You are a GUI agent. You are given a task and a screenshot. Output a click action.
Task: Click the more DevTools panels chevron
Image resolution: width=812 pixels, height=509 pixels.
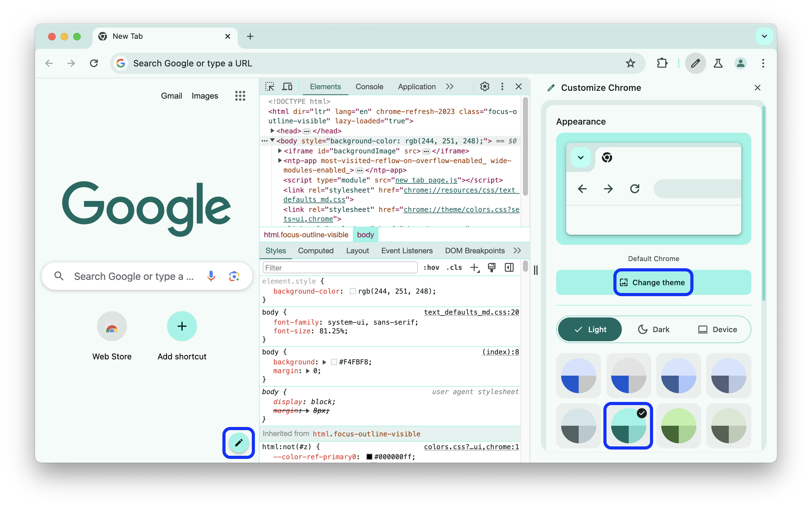(450, 86)
